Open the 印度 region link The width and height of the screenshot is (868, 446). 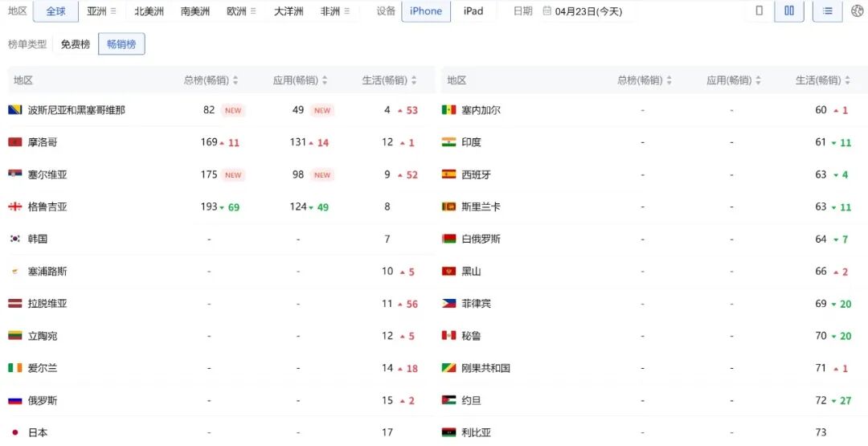pyautogui.click(x=471, y=142)
